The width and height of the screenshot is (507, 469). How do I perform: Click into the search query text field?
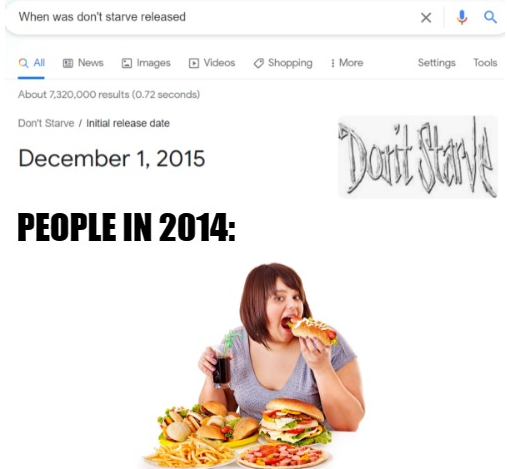click(x=213, y=17)
